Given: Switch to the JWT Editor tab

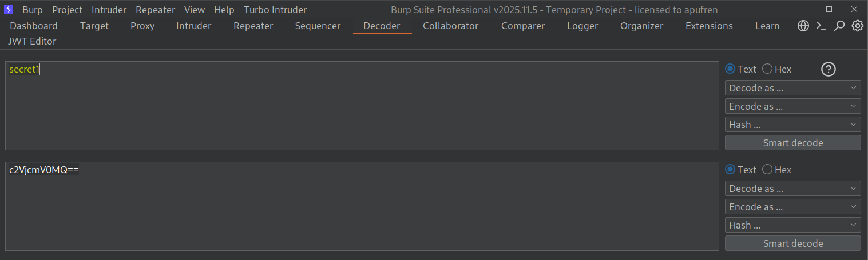Looking at the screenshot, I should [32, 41].
